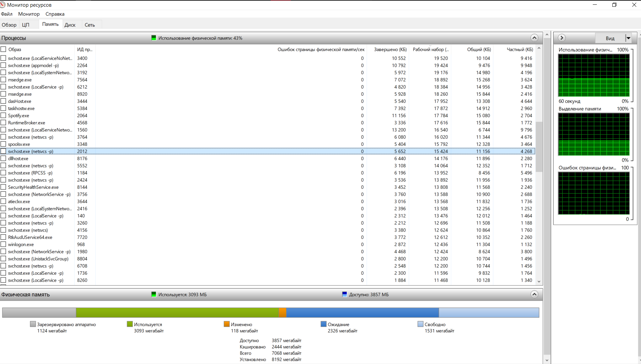The width and height of the screenshot is (641, 364).
Task: Click blue Доступно indicator in memory header
Action: 344,294
